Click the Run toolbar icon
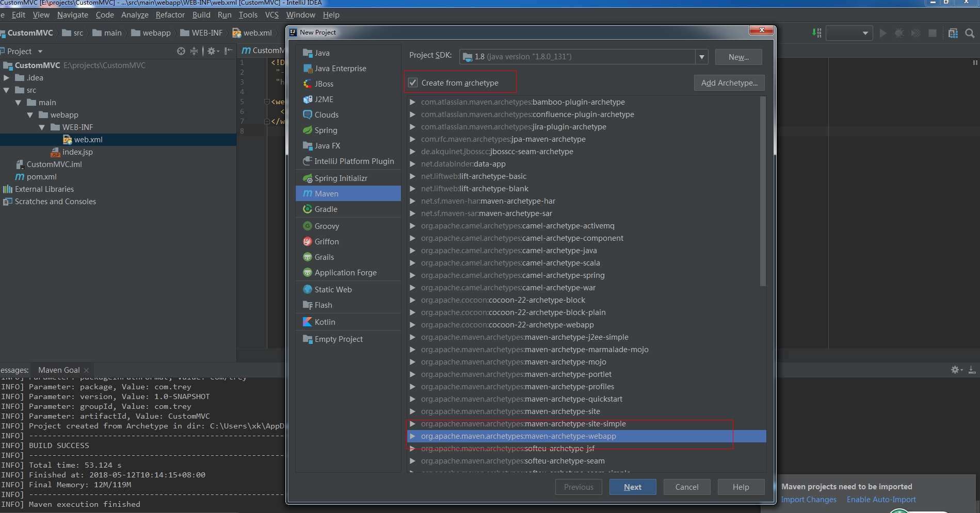Image resolution: width=980 pixels, height=513 pixels. [883, 34]
